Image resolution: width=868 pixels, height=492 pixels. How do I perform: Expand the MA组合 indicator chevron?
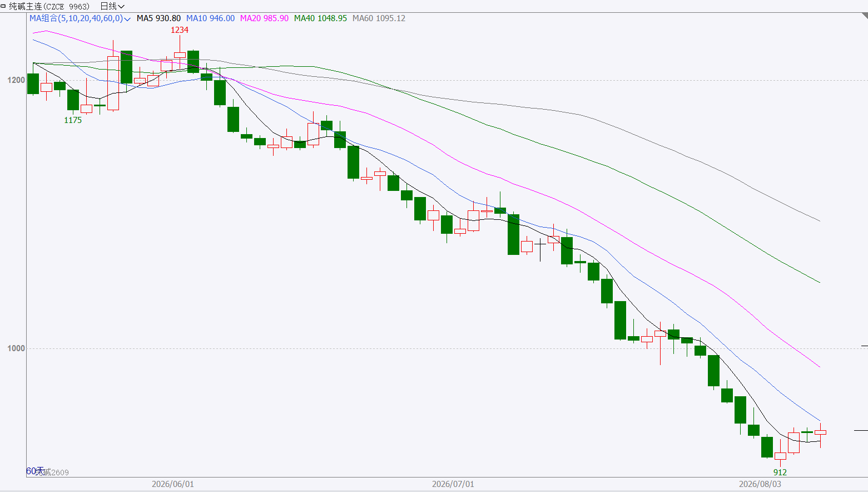pyautogui.click(x=127, y=19)
